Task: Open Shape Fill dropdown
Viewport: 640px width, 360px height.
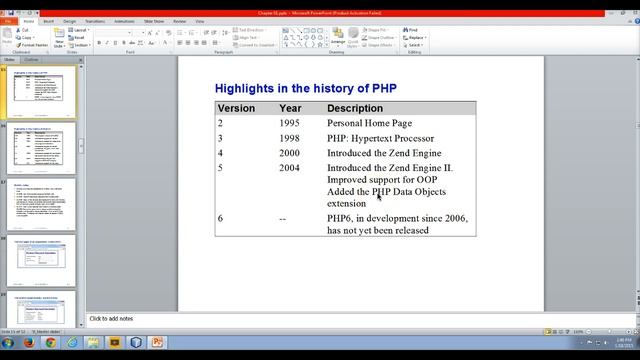Action: [375, 30]
